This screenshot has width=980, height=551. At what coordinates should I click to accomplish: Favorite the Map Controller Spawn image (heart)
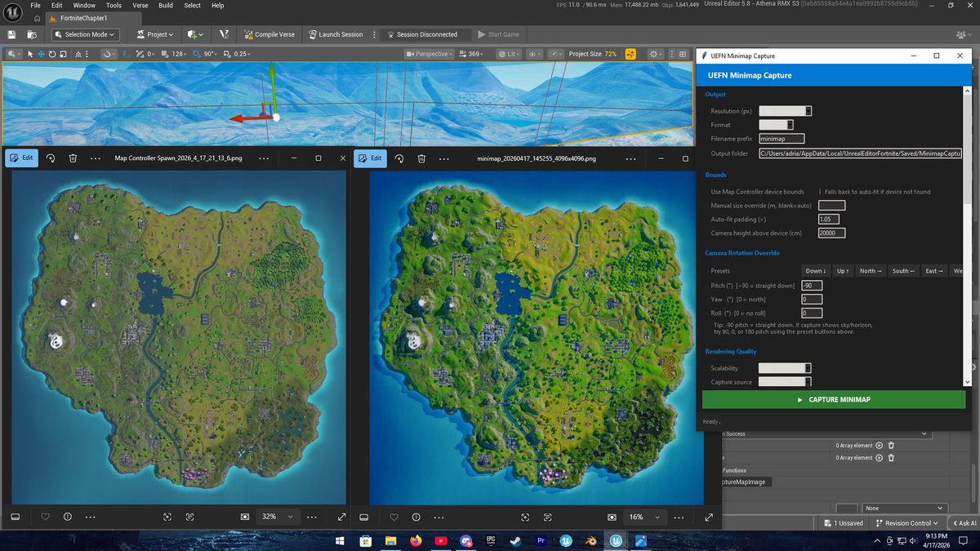tap(45, 517)
